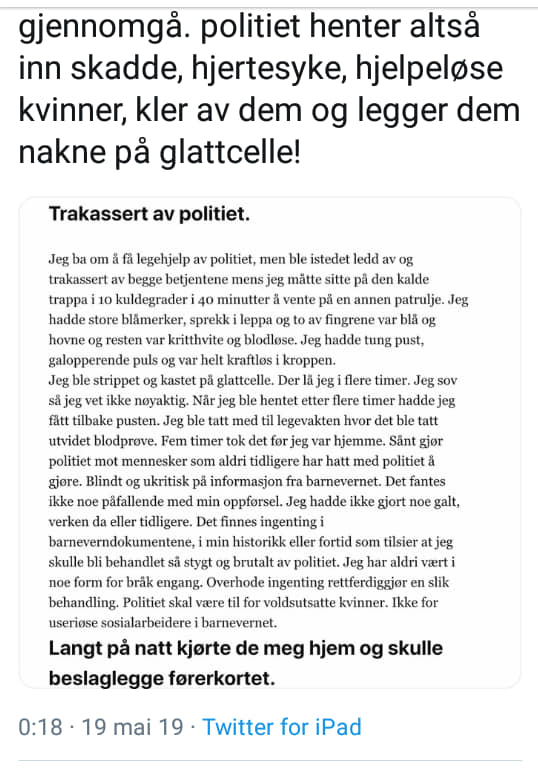Screen dimensions: 538x773
Task: Click article line 'Jeg ba om å få legehjelp'
Action: (231, 259)
